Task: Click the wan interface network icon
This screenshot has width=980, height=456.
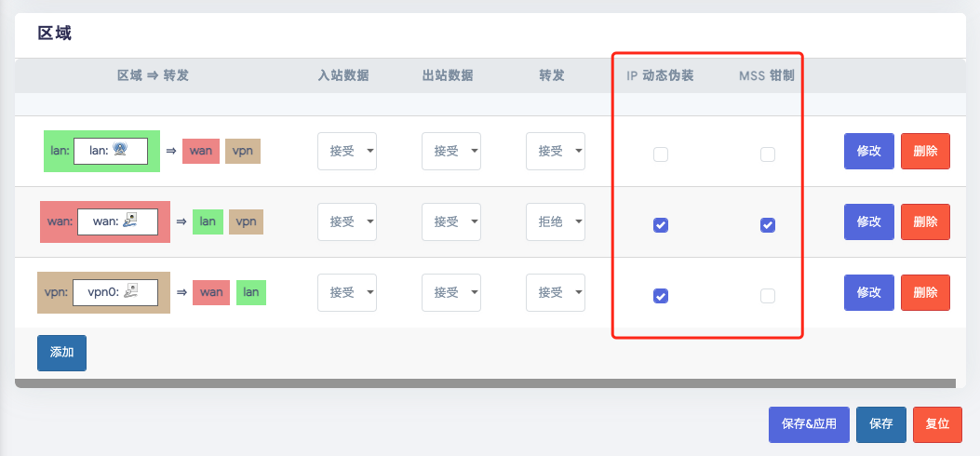Action: 130,220
